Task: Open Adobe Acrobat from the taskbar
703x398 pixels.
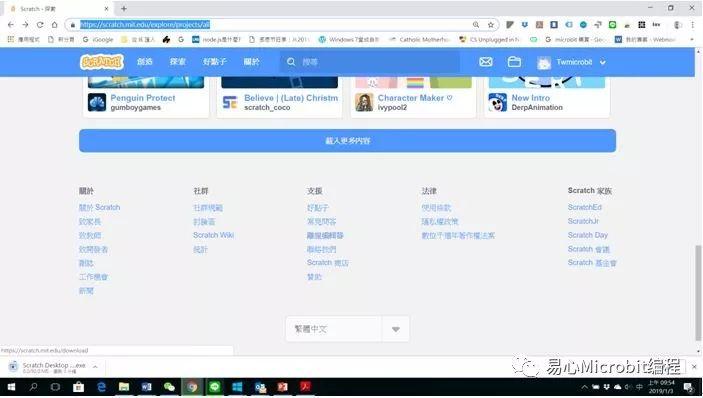Action: (x=306, y=387)
